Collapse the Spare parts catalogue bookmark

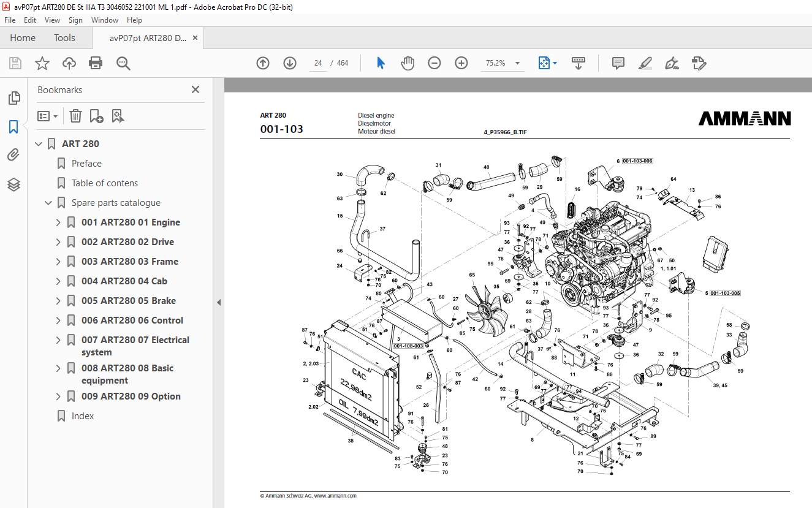pos(48,203)
